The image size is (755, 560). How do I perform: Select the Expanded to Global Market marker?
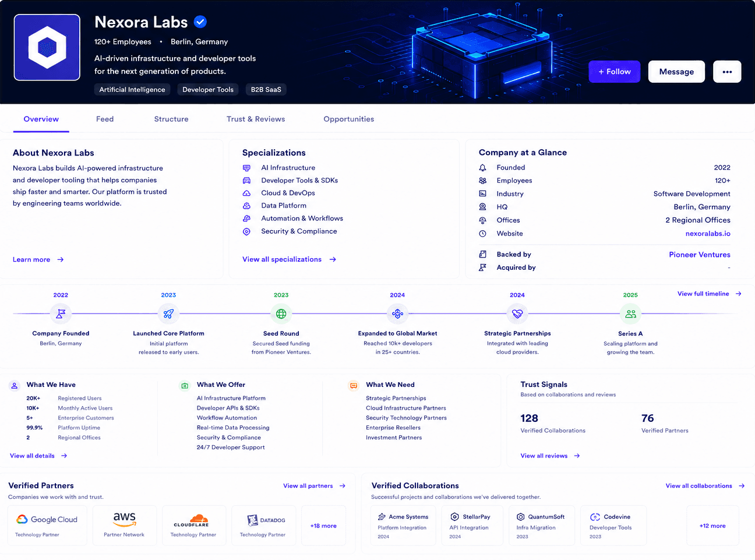(397, 314)
